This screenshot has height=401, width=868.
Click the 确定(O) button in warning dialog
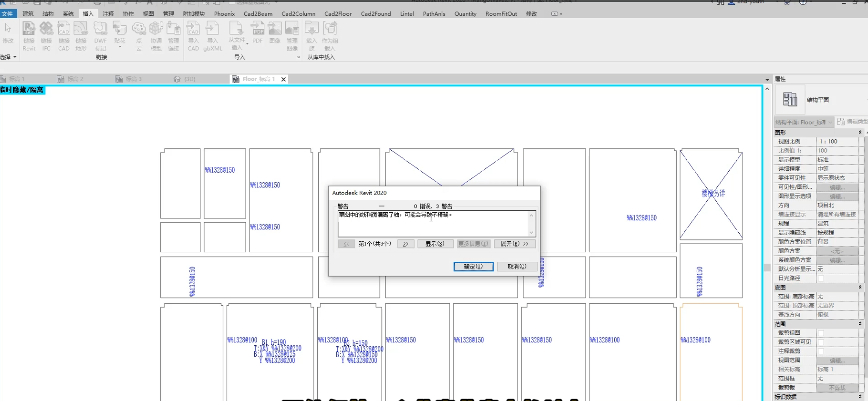point(473,267)
